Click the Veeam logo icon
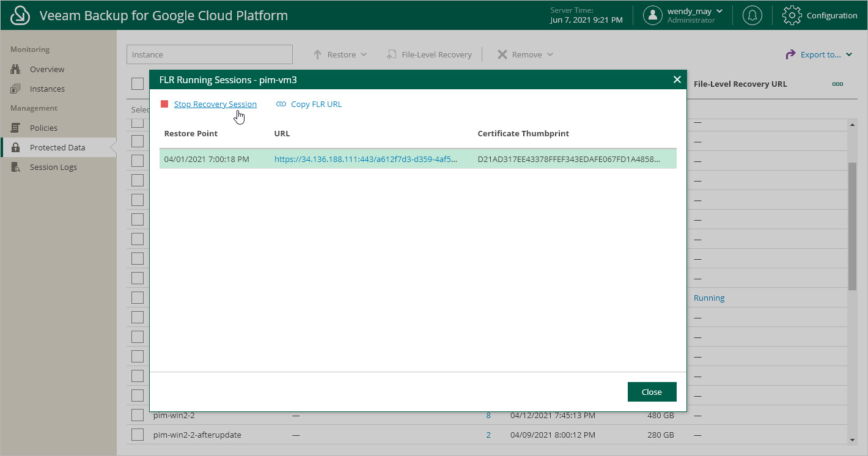The width and height of the screenshot is (868, 456). [x=20, y=15]
